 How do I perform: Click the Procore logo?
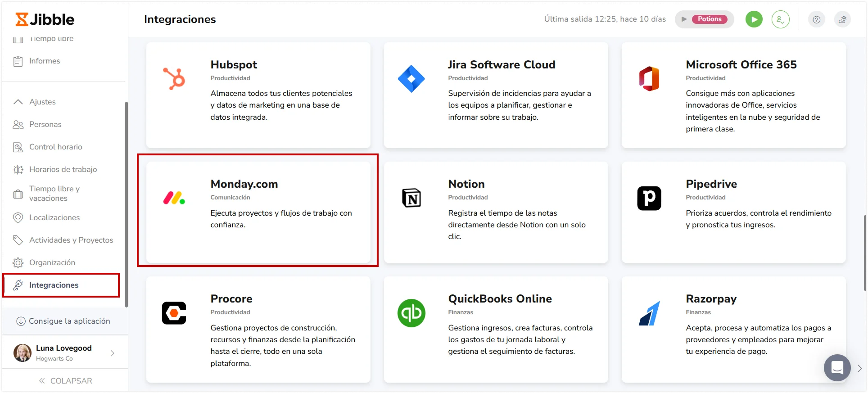pos(174,313)
